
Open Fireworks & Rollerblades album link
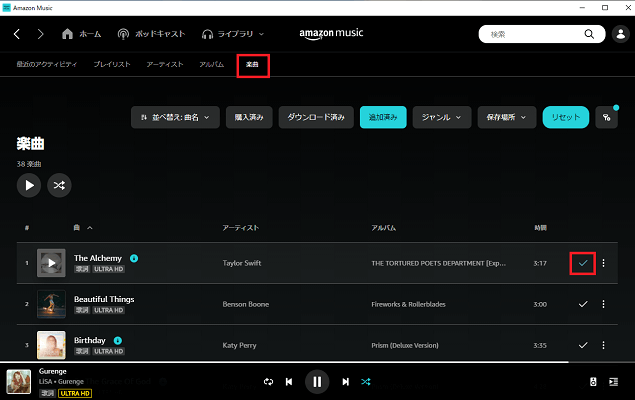click(x=408, y=304)
